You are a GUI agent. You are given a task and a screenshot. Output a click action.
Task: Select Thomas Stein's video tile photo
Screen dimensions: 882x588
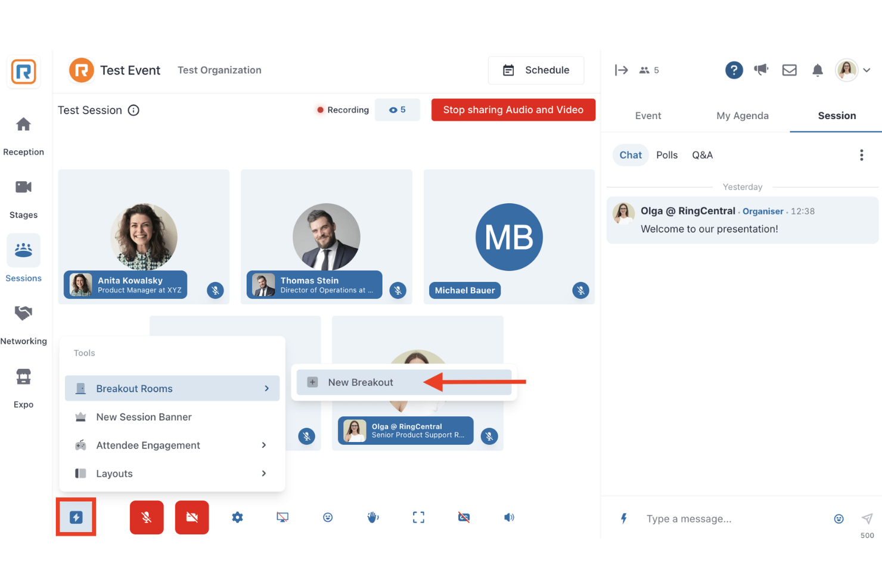[x=327, y=237]
